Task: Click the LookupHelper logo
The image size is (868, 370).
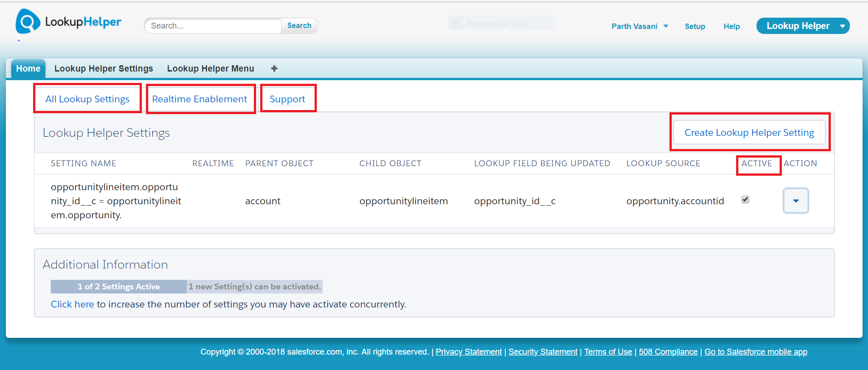Action: point(68,21)
